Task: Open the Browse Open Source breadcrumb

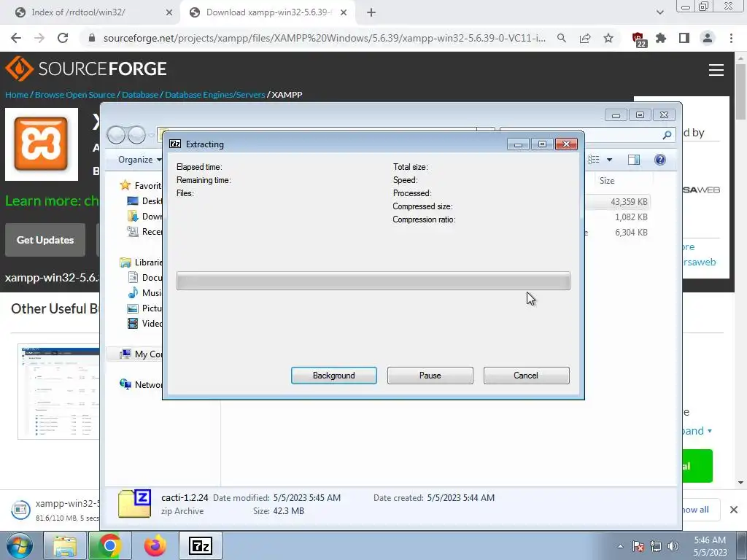Action: [x=75, y=94]
